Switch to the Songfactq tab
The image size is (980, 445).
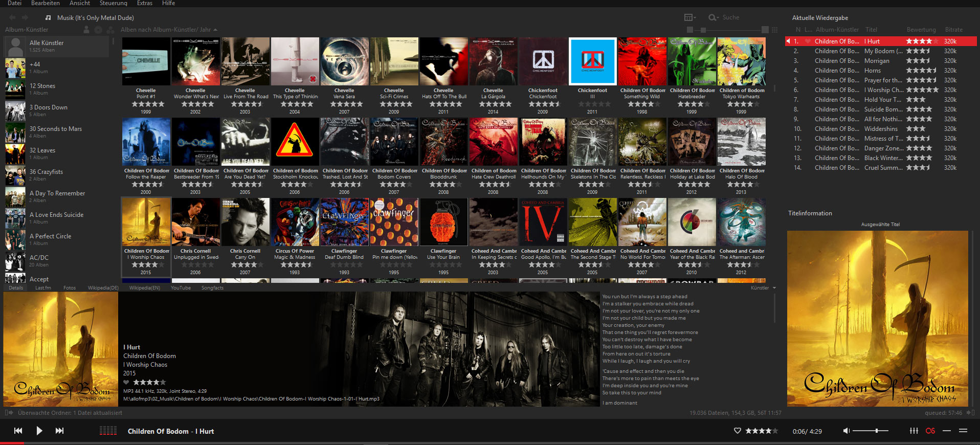(212, 288)
